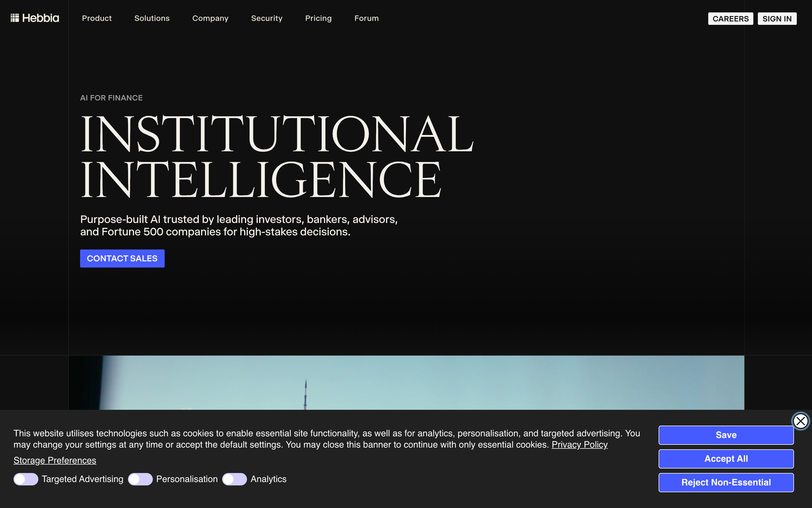Click the SIGN IN button
812x508 pixels.
click(x=777, y=19)
